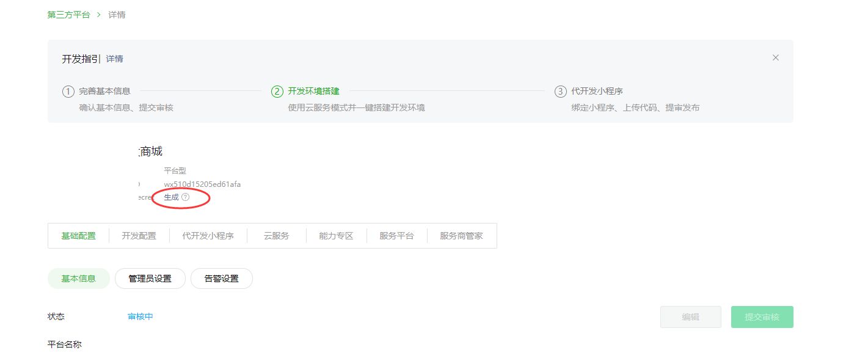The height and width of the screenshot is (353, 868).
Task: Switch to the 开发配置 tab
Action: pos(139,236)
